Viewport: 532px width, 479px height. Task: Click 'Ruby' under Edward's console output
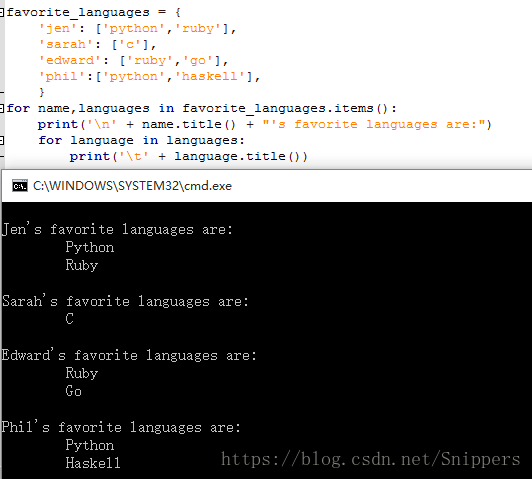82,373
